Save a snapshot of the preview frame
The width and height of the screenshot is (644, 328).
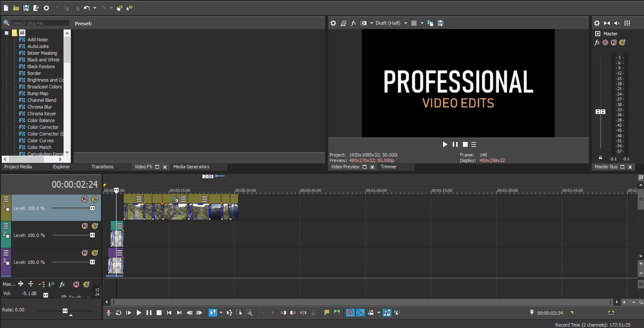pyautogui.click(x=440, y=23)
